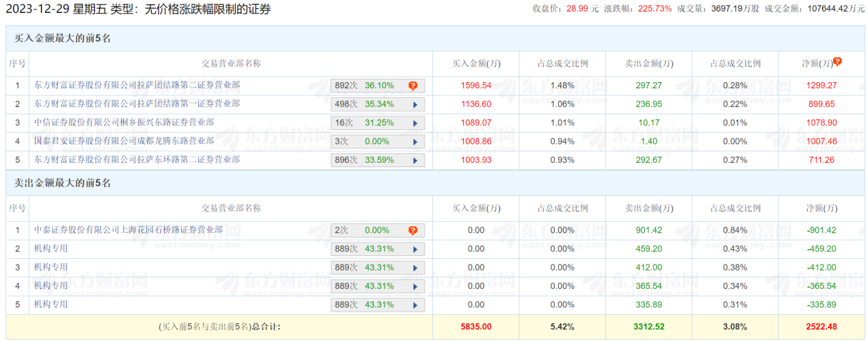The height and width of the screenshot is (341, 868).
Task: Open 东方财富证券拉萨团结路第一证券营业部 link
Action: click(x=137, y=104)
